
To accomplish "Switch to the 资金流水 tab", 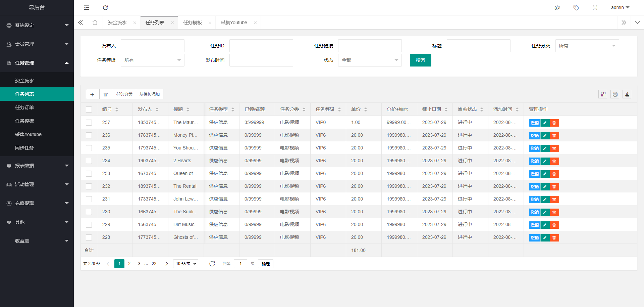I will click(117, 23).
